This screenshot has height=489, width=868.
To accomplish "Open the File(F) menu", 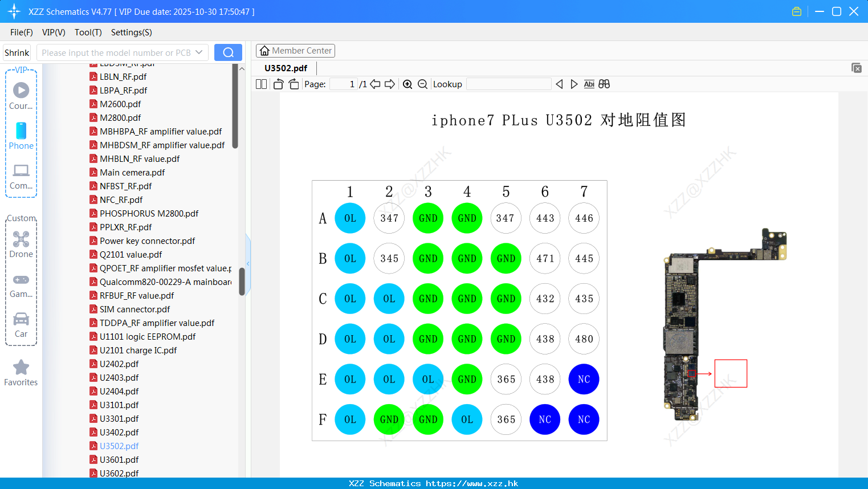I will click(22, 32).
